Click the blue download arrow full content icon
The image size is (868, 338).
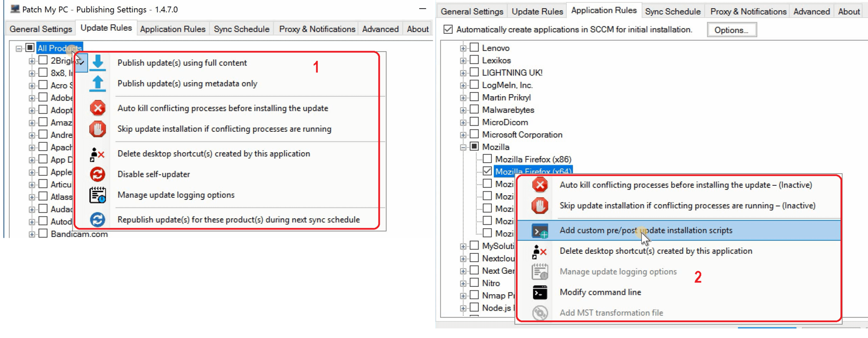(x=98, y=62)
